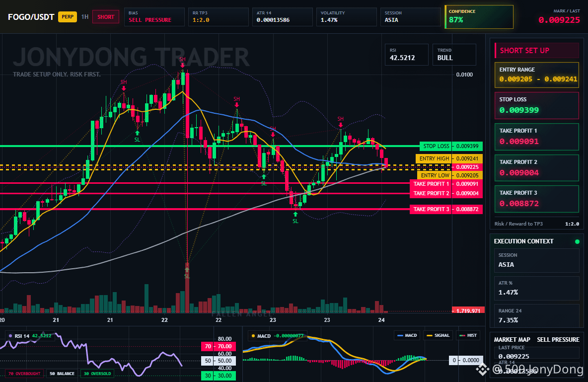Open the BIAS Sell Pressure box in header
The height and width of the screenshot is (382, 588).
coord(154,17)
